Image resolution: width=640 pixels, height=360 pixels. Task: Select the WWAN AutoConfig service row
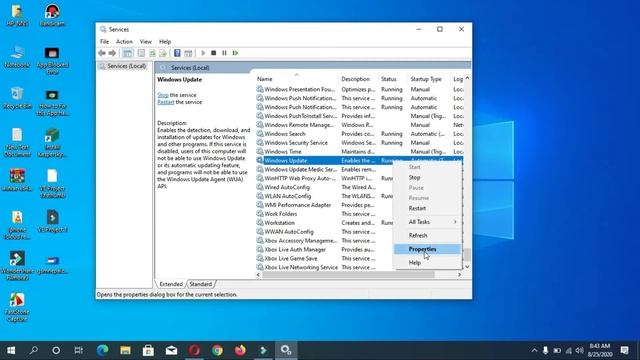324,232
